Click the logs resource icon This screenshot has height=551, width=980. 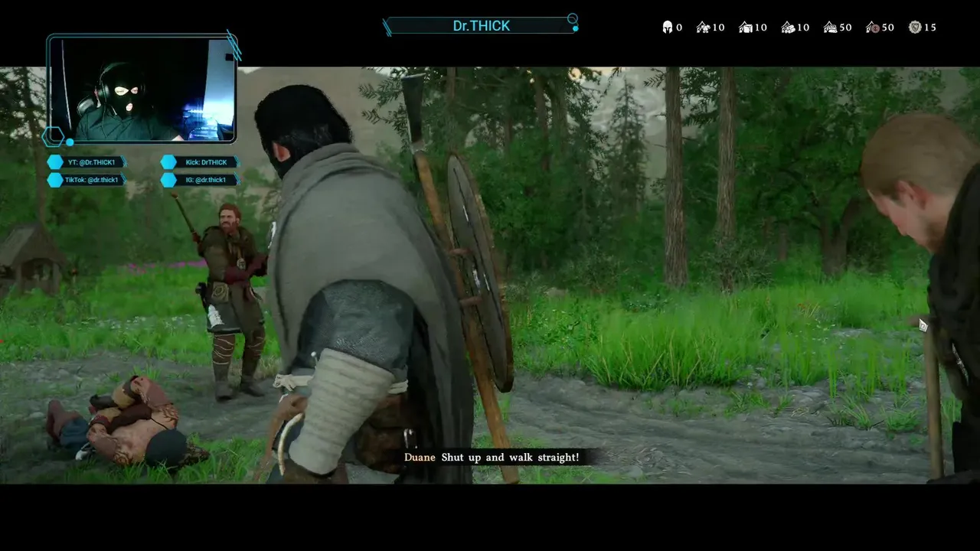788,28
